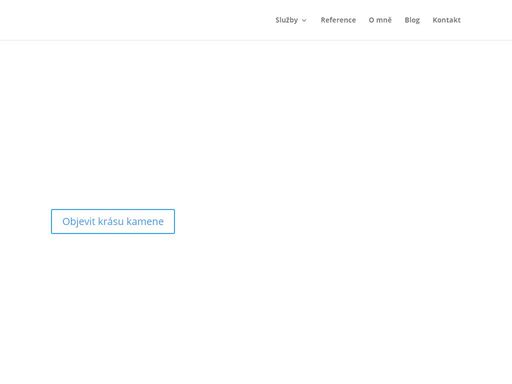Go to the Reference page
Screen dimensions: 512x384
click(338, 20)
